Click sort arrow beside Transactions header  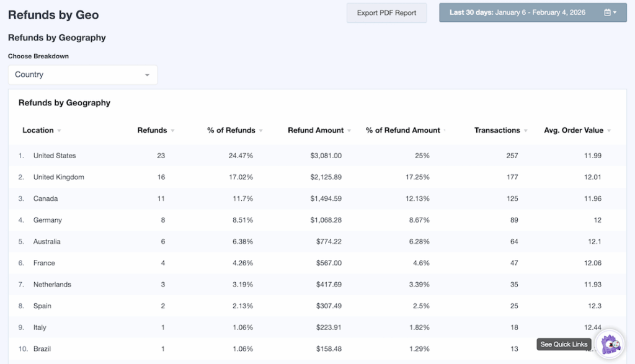coord(526,131)
